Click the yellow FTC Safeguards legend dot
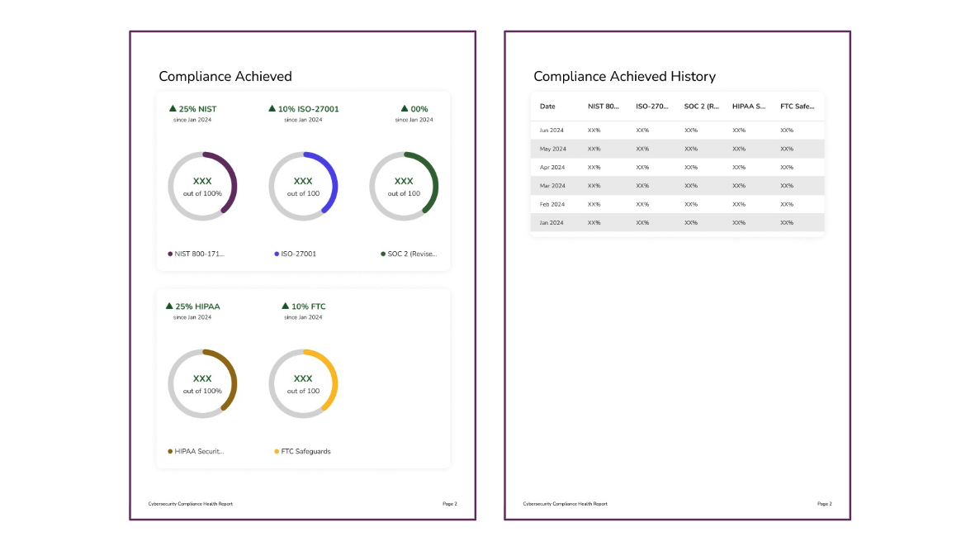Viewport: 980px width, 551px height. click(275, 451)
